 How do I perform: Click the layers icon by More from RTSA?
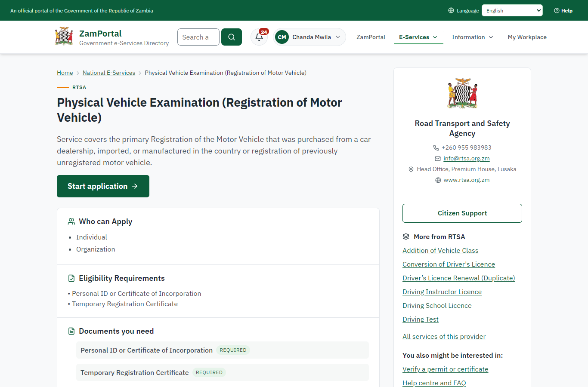click(406, 236)
